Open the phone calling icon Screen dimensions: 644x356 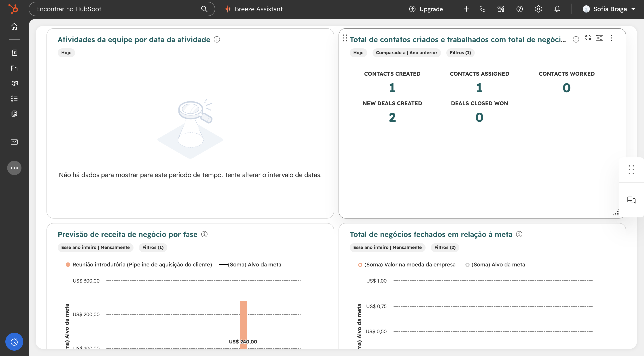[x=483, y=9]
